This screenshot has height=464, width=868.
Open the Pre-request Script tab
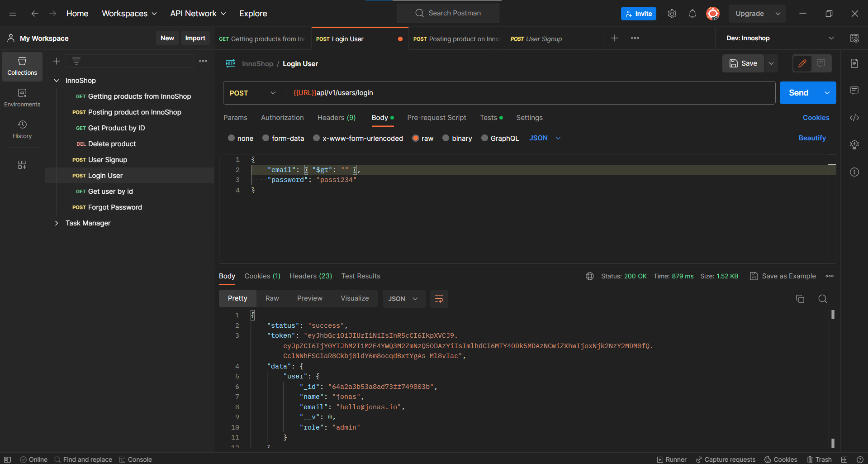(436, 118)
